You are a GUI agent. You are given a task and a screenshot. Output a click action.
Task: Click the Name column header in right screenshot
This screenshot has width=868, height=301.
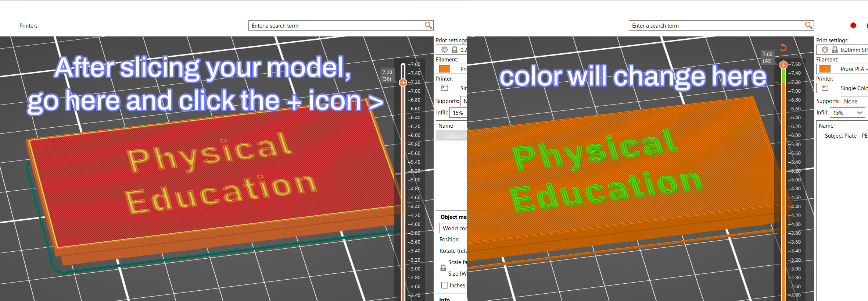click(x=826, y=126)
